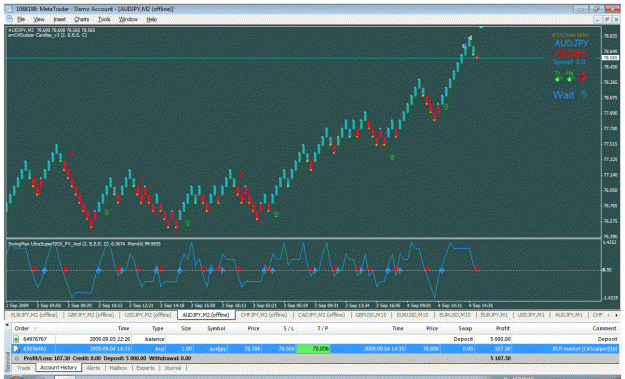
Task: Sort history by Symbol column header
Action: point(216,328)
